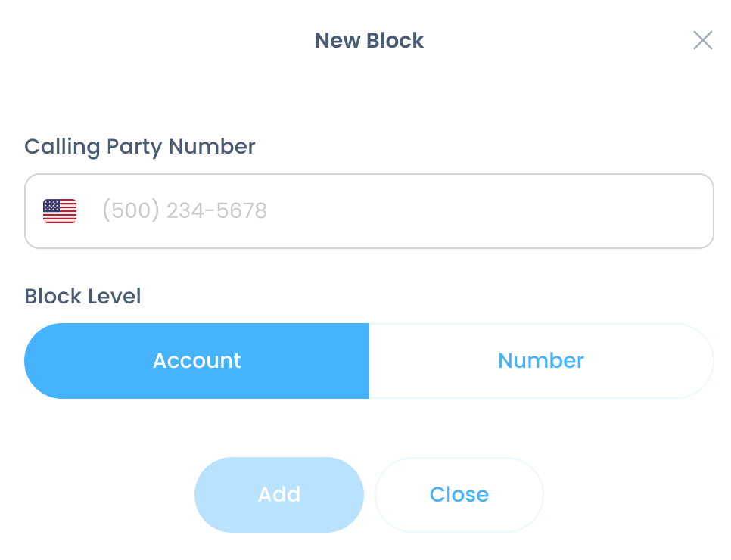Image resolution: width=731 pixels, height=560 pixels.
Task: Select Account block level
Action: 197,360
